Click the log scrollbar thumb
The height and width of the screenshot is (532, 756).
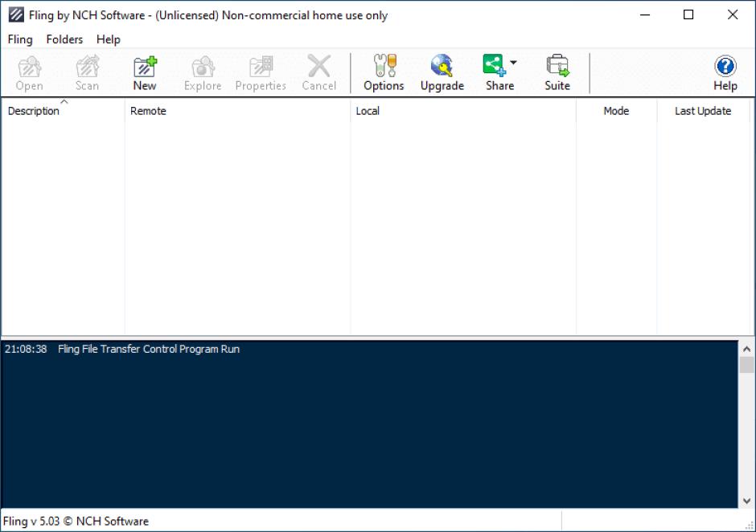(x=747, y=365)
